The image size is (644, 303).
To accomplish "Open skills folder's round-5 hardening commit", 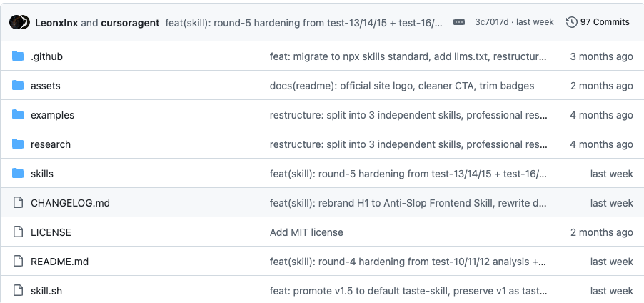I will point(408,174).
